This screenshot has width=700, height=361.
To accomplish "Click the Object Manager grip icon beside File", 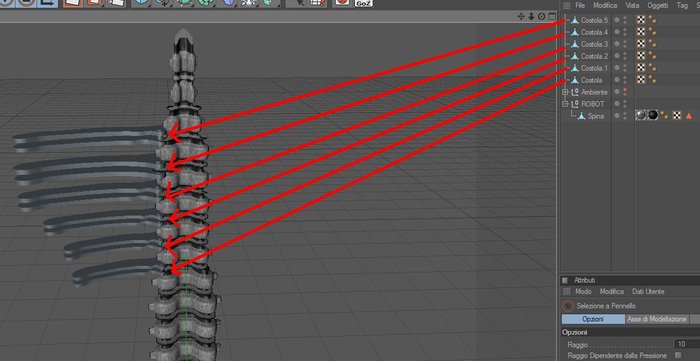I will (x=567, y=5).
